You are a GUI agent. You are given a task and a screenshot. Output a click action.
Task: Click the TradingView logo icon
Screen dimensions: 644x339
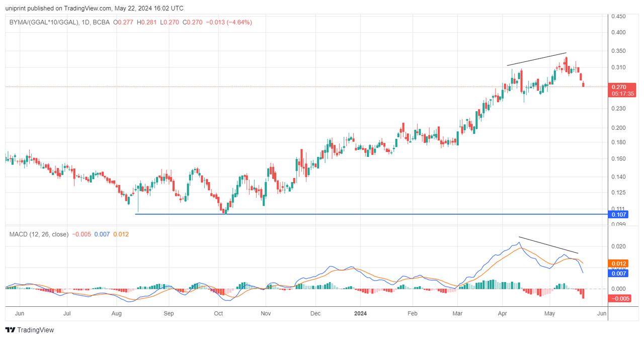coord(10,330)
